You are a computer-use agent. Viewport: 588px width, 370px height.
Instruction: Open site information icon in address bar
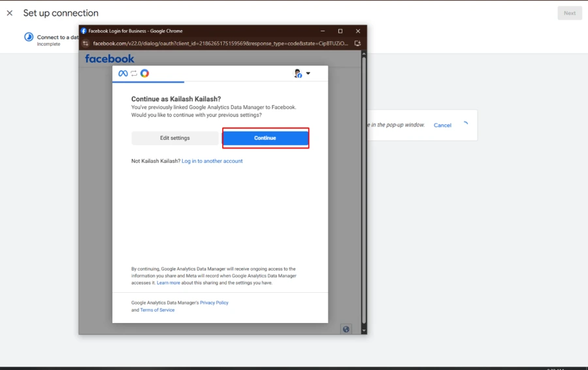tap(86, 44)
